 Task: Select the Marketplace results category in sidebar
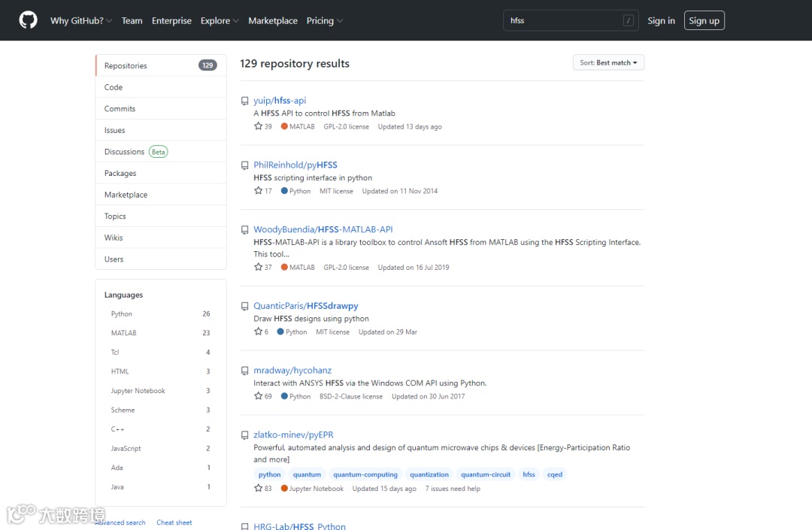[x=161, y=195]
